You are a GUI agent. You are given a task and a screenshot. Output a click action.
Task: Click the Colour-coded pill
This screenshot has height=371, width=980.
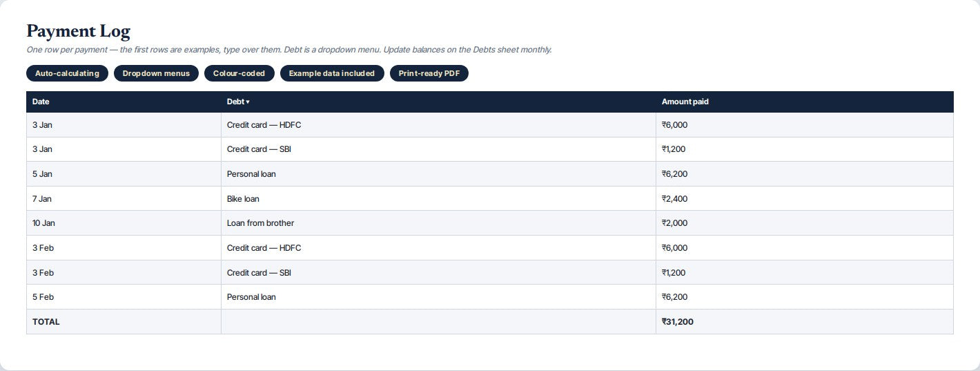239,73
